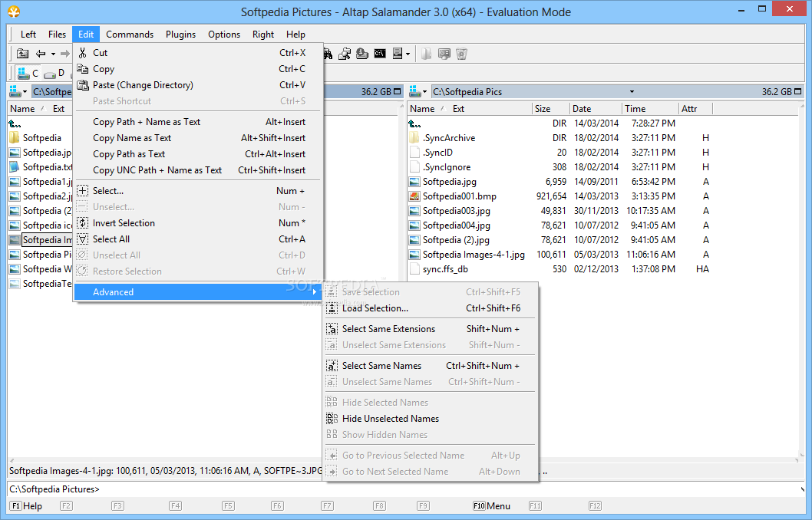Sort right panel by Time column
This screenshot has width=812, height=520.
pyautogui.click(x=650, y=109)
